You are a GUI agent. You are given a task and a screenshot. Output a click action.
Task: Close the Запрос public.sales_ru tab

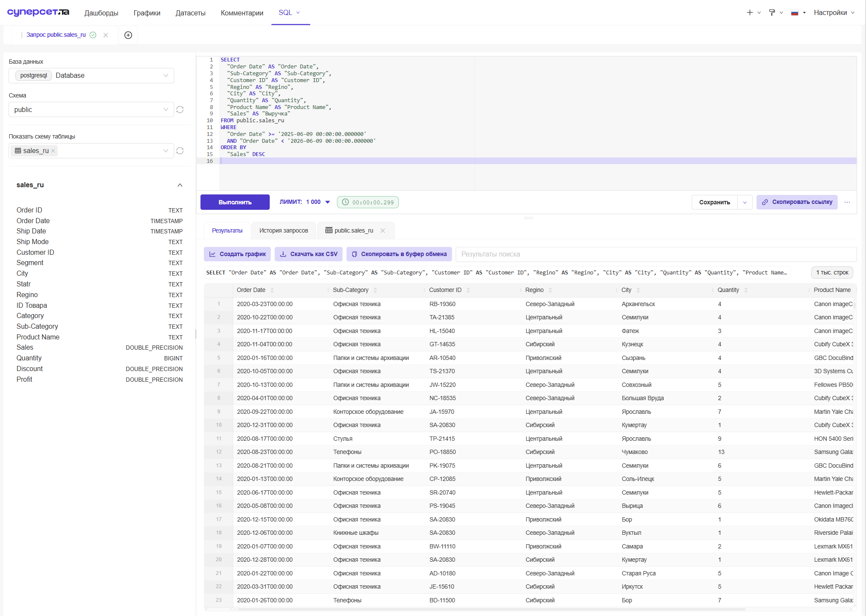point(106,35)
